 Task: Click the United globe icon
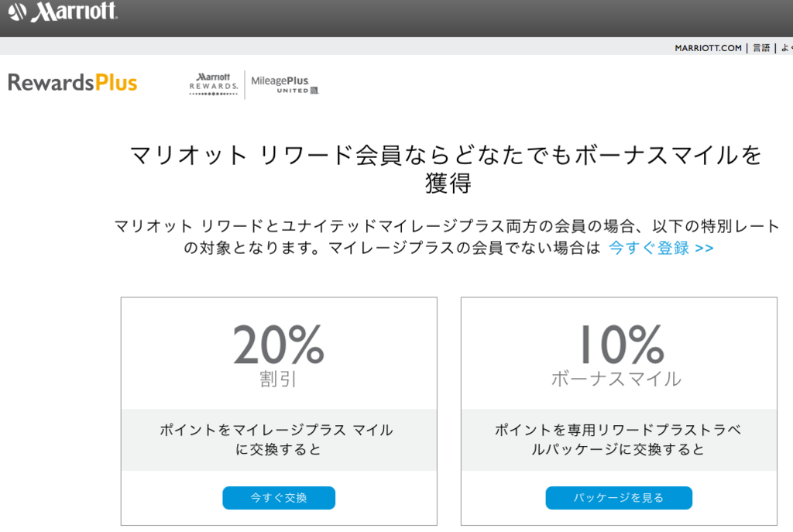click(x=314, y=91)
